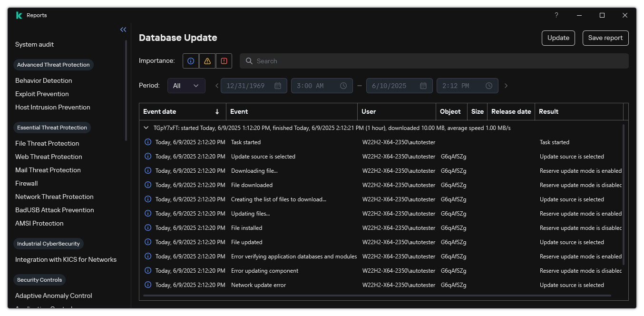Open the calendar picker for the start date
The image size is (644, 316).
pyautogui.click(x=277, y=86)
